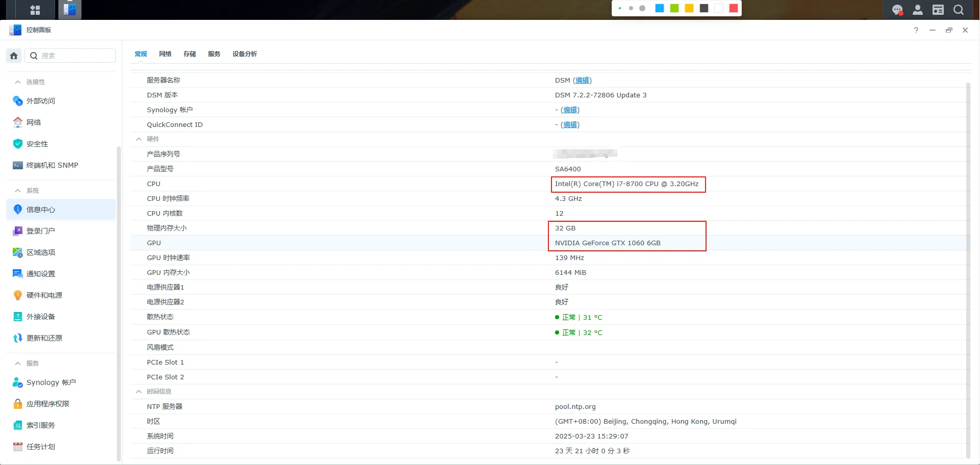
Task: Collapse the 时间信息 section
Action: click(x=139, y=392)
